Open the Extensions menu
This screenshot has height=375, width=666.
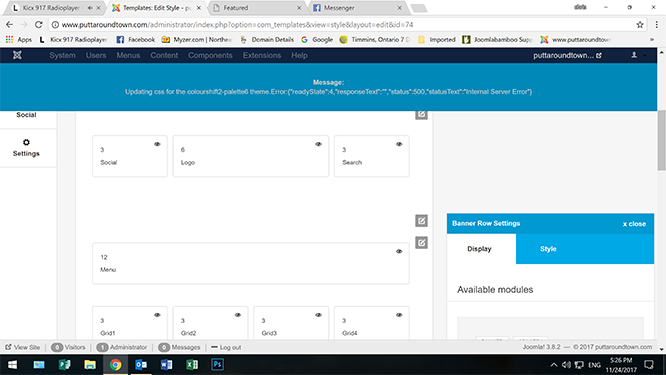click(262, 55)
